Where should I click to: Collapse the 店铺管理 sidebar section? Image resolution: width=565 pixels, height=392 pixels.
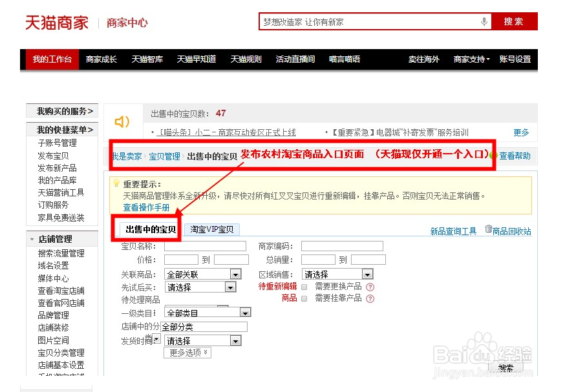[32, 239]
